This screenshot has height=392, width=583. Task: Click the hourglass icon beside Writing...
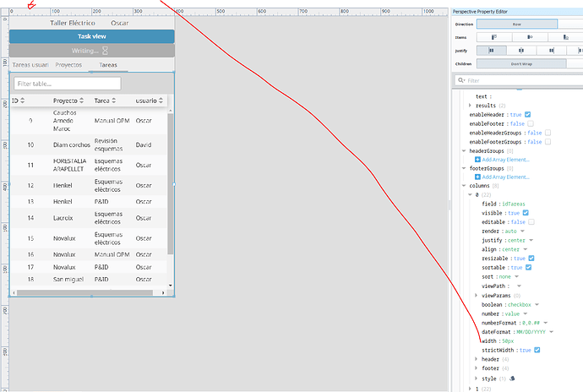pos(106,51)
